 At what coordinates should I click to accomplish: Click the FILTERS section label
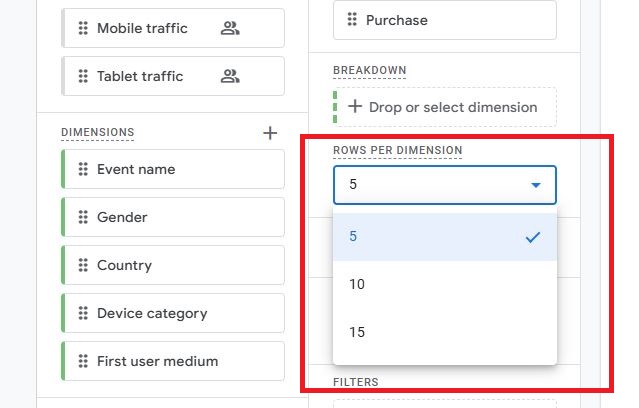356,382
